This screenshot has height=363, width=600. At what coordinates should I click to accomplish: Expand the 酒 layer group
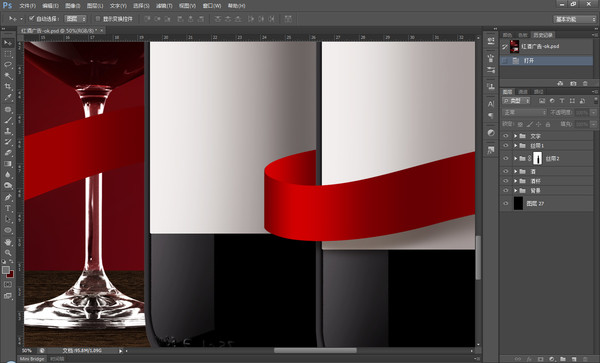click(x=515, y=171)
